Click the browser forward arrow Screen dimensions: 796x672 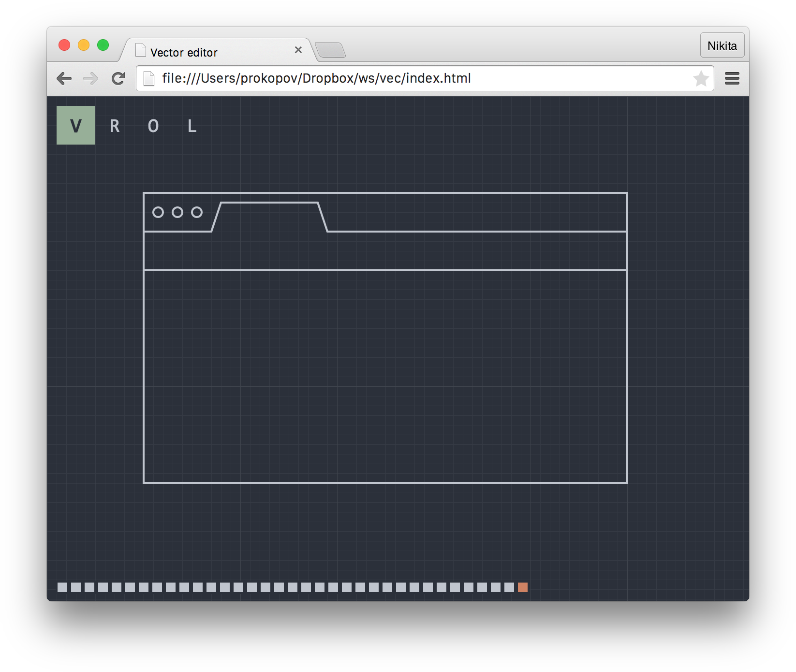(91, 78)
